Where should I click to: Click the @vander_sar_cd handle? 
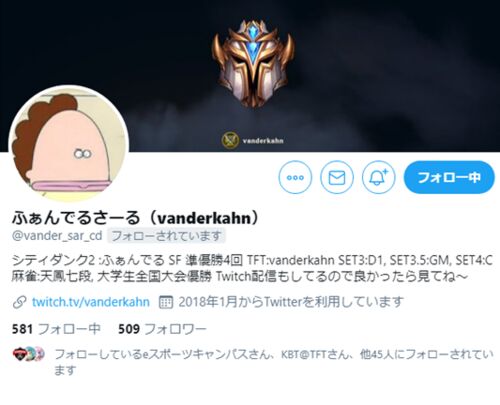(57, 236)
